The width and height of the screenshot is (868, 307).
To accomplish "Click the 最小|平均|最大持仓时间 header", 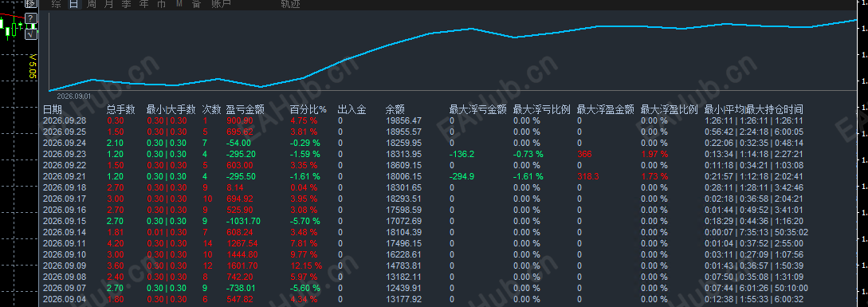I will [x=754, y=110].
